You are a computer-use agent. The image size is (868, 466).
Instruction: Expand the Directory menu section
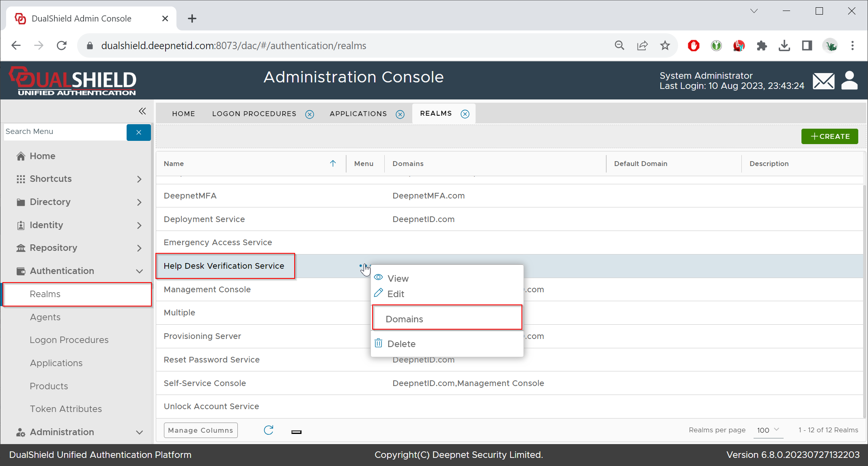point(139,202)
